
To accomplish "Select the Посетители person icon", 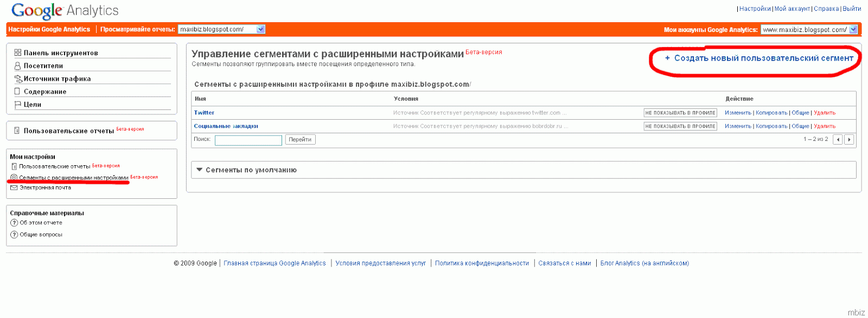I will click(x=17, y=66).
